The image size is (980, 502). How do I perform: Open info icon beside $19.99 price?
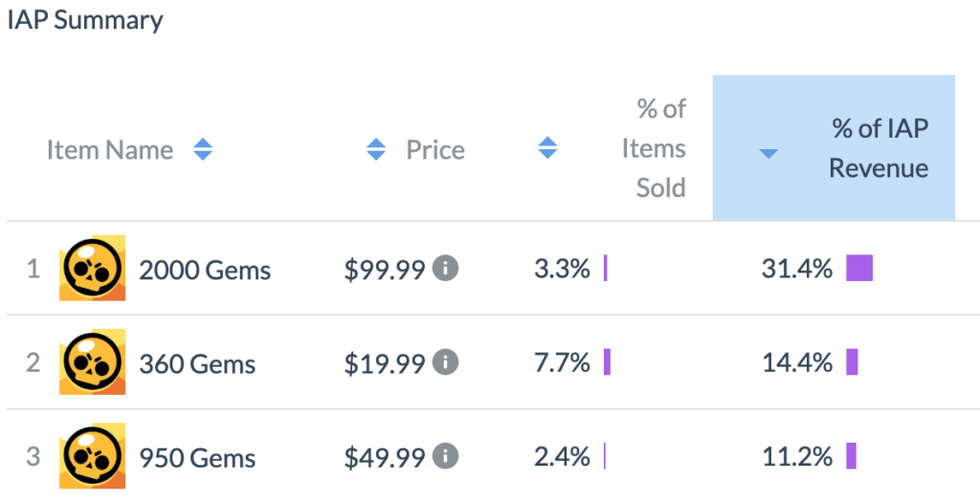click(x=446, y=362)
